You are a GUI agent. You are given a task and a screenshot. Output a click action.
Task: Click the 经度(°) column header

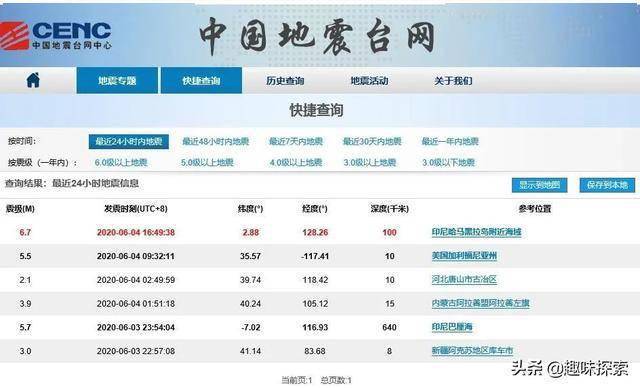coord(315,209)
